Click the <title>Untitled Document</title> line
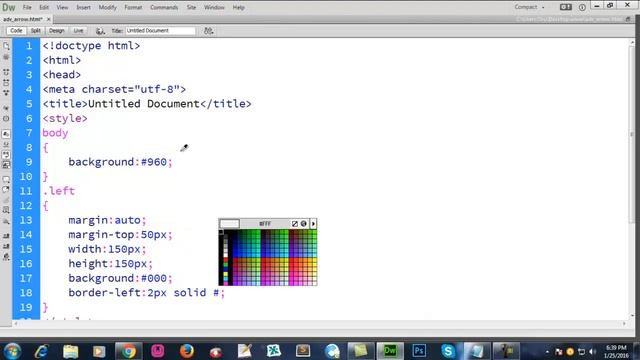Screen dimensions: 640x360 coord(147,104)
